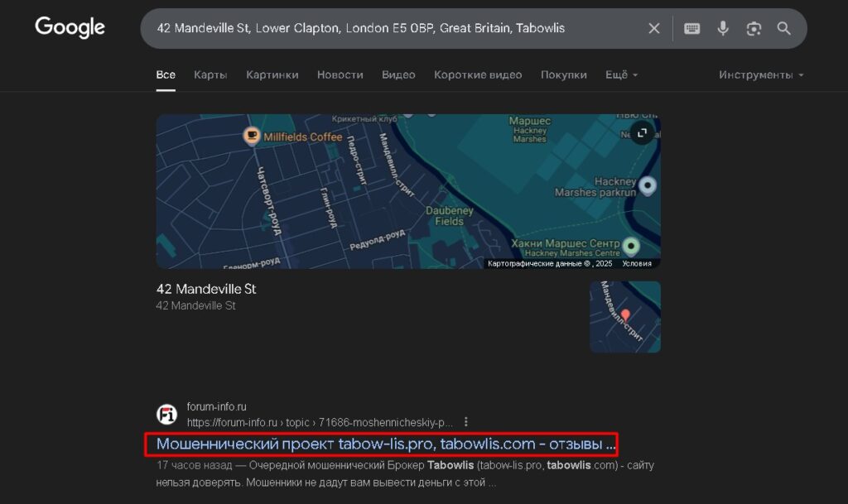The image size is (848, 504).
Task: Switch to the Картинки tab
Action: 272,74
